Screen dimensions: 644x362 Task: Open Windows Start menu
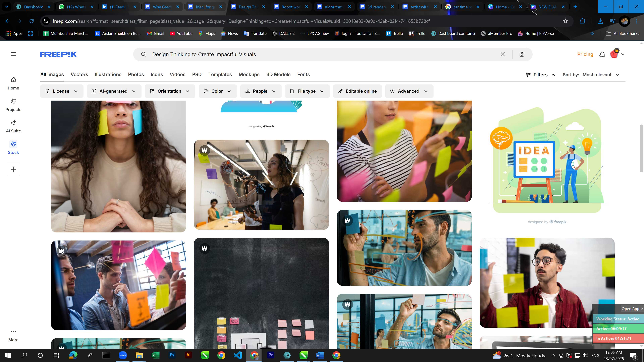pyautogui.click(x=8, y=355)
